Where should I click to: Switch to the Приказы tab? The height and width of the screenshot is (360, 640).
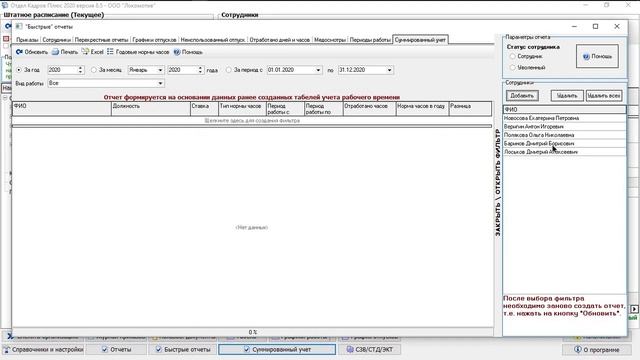[27, 40]
